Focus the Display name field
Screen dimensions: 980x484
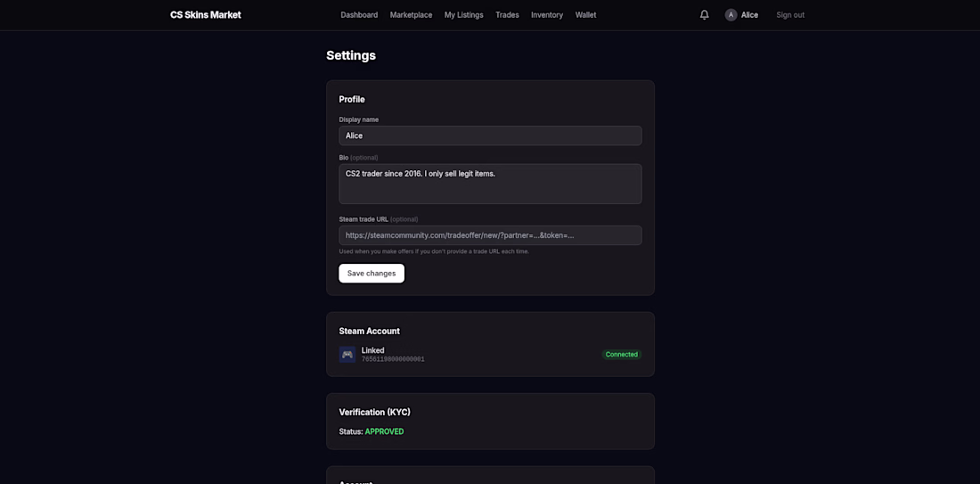pos(490,135)
